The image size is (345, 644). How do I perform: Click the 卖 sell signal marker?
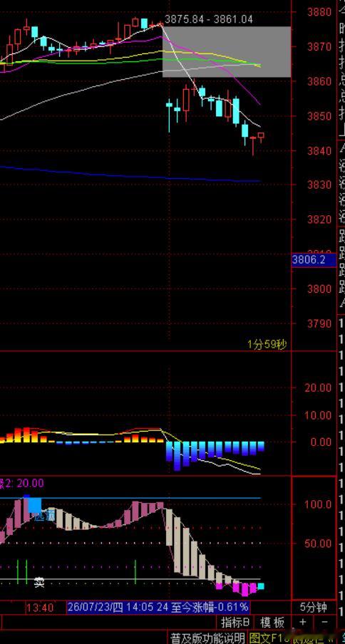39,582
